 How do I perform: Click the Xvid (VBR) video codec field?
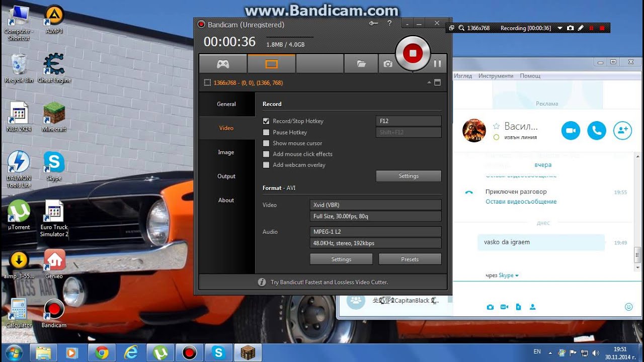click(x=375, y=205)
